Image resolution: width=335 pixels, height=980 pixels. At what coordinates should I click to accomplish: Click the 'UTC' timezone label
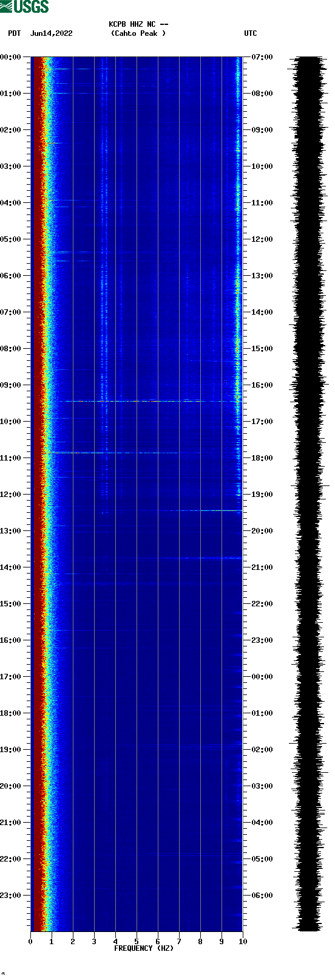(251, 33)
